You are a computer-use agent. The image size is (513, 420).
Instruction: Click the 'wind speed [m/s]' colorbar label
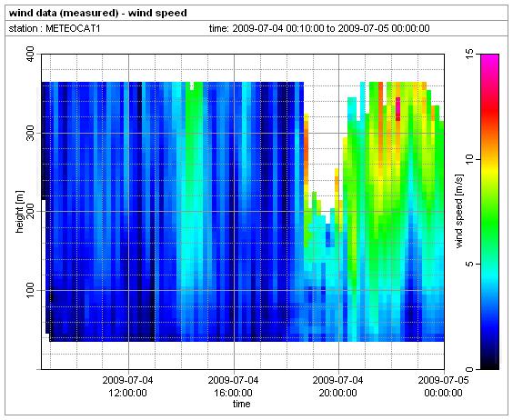460,211
